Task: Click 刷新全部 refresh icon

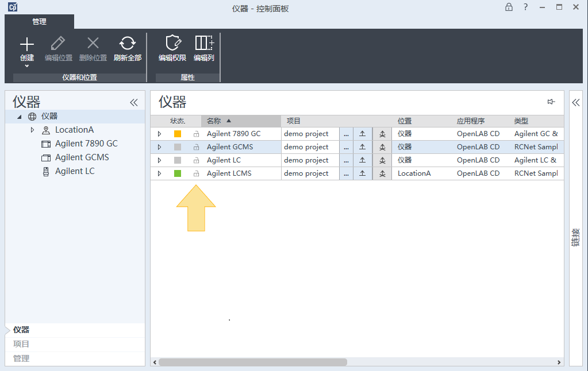Action: pos(128,43)
